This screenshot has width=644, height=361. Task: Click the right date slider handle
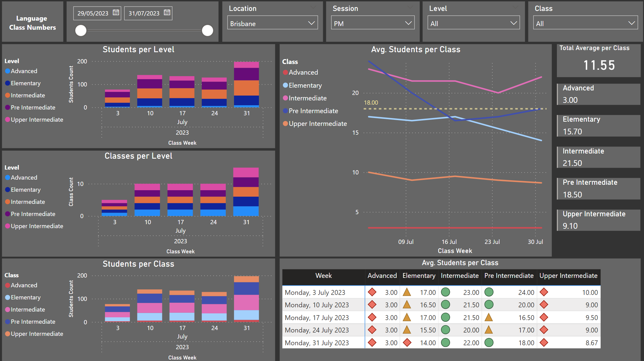(x=208, y=30)
